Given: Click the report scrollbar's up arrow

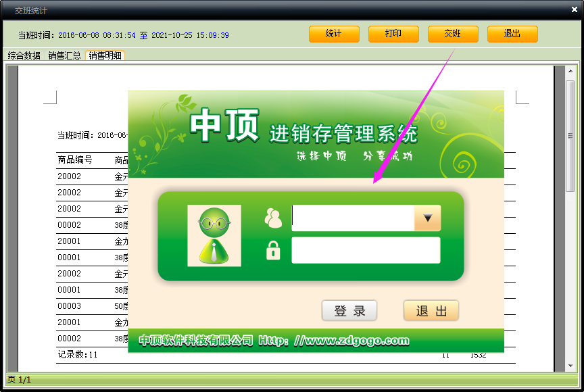Looking at the screenshot, I should [x=570, y=71].
